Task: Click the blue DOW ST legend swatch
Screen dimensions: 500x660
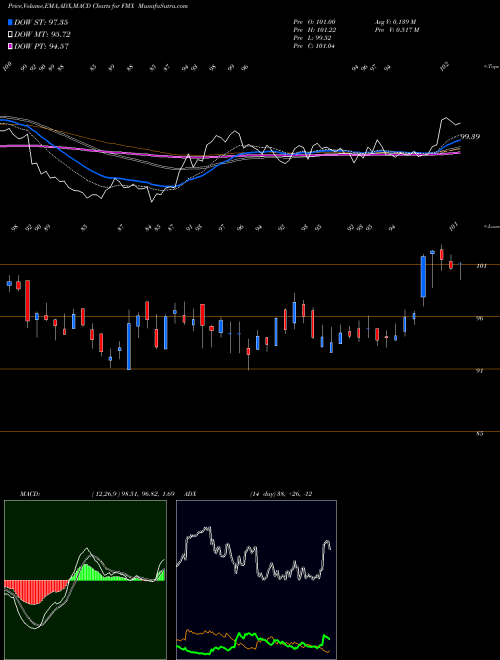Action: tap(11, 23)
